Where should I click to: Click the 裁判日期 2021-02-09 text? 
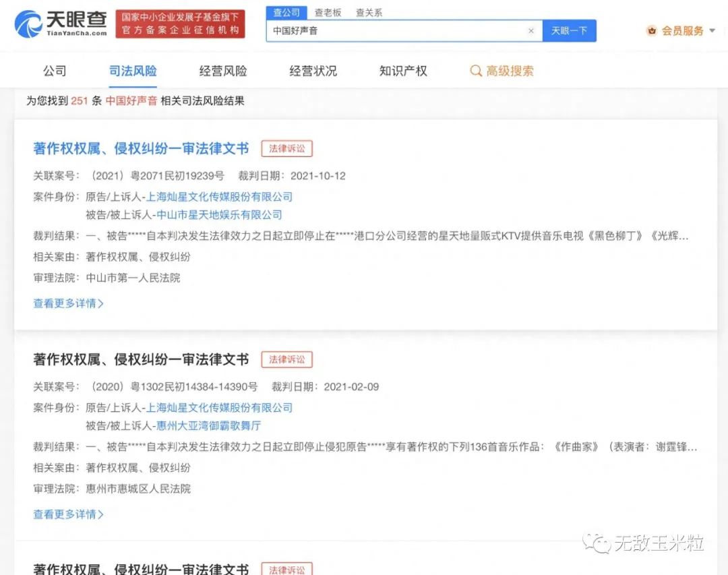point(325,387)
